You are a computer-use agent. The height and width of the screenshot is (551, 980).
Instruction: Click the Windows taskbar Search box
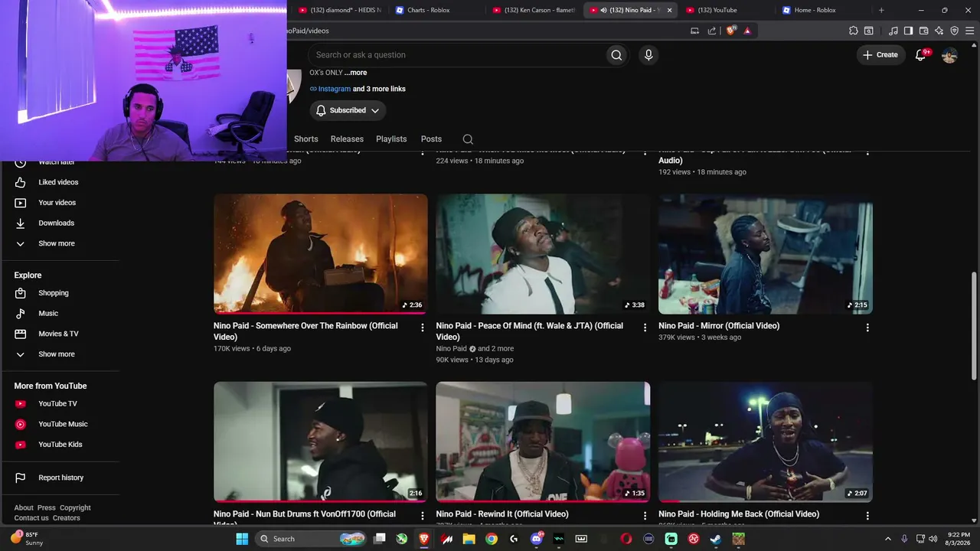312,539
